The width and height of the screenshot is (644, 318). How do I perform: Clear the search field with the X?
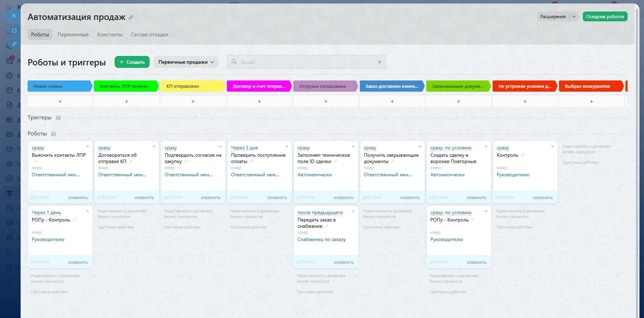(379, 62)
